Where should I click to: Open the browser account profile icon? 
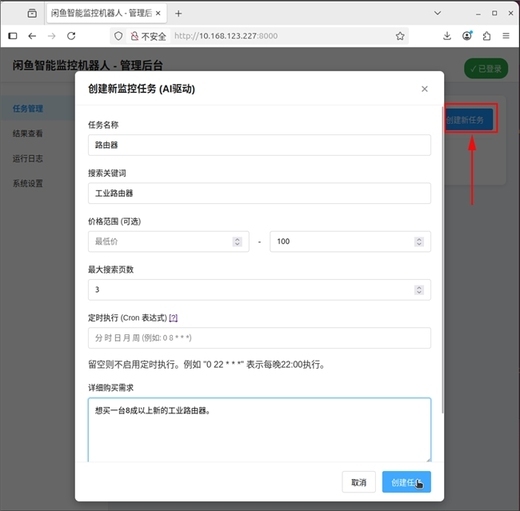(x=467, y=36)
